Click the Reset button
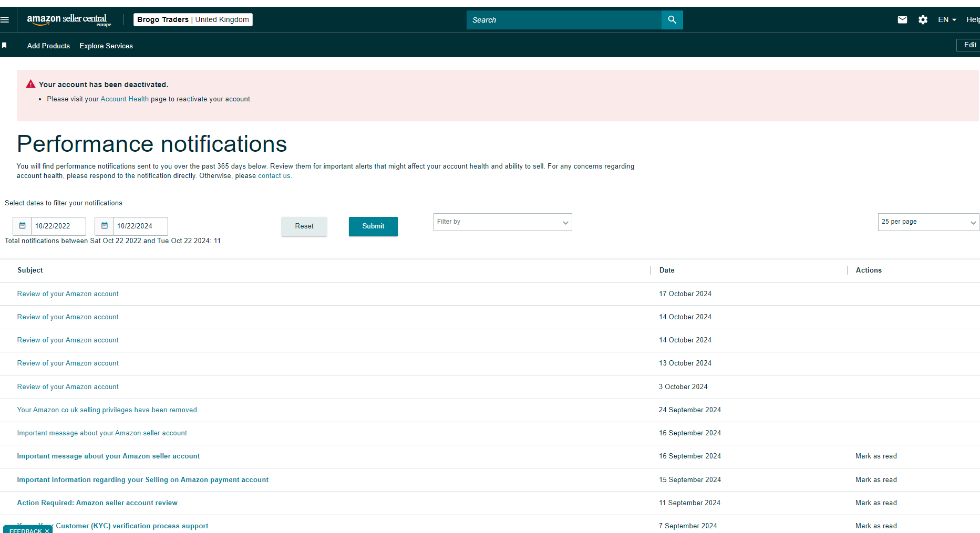 pos(304,226)
